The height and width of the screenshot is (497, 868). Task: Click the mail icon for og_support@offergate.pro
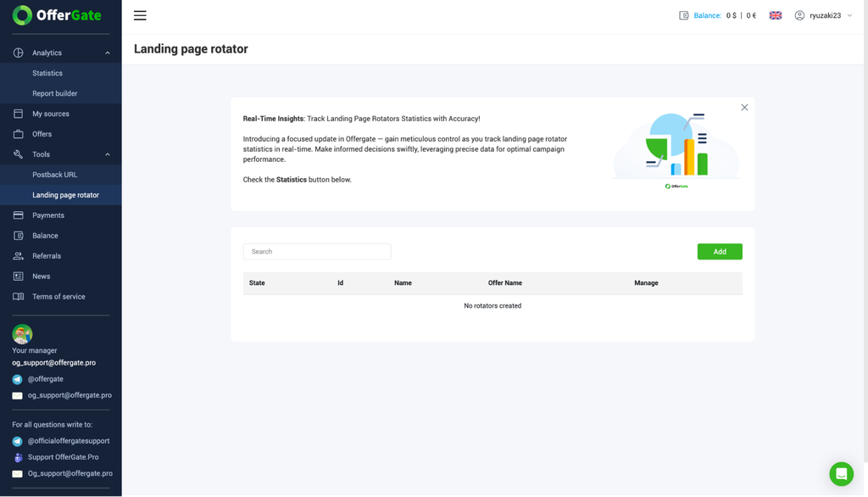coord(17,395)
